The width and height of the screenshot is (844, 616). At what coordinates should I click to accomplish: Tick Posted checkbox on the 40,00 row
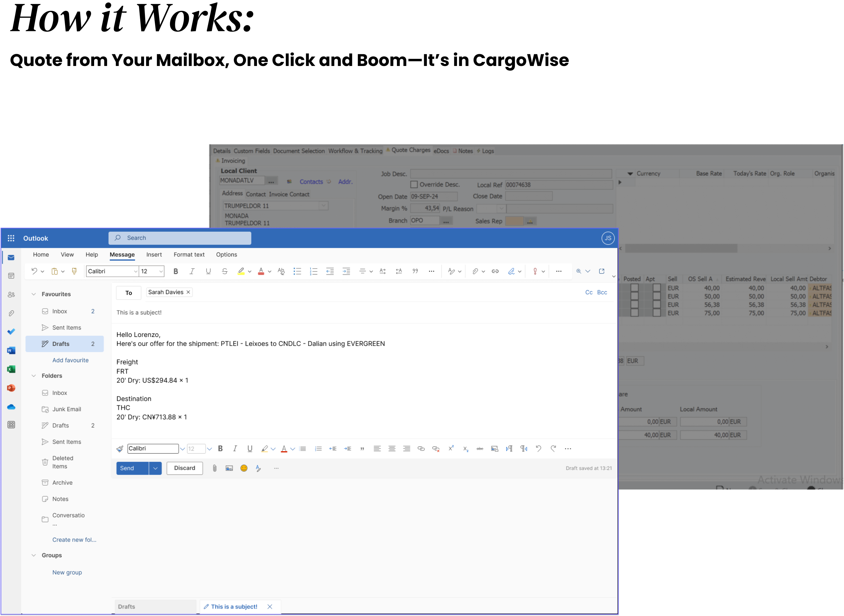pyautogui.click(x=634, y=288)
